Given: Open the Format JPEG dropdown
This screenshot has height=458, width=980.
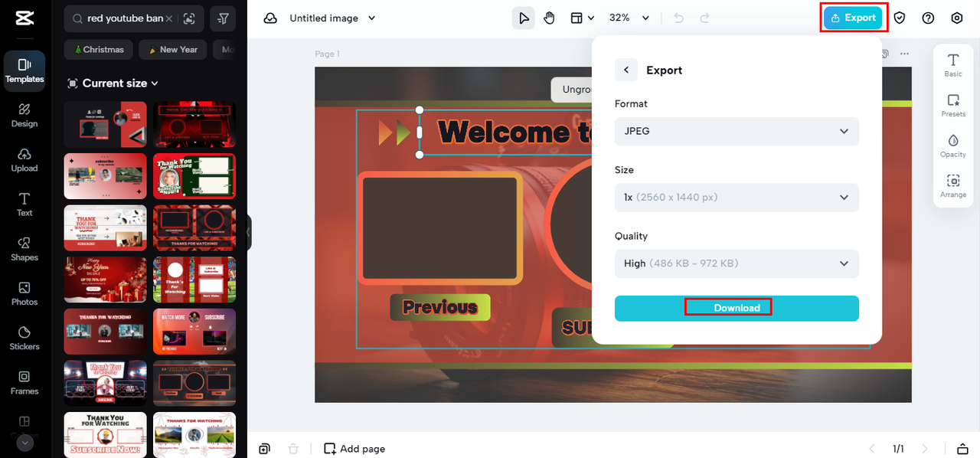Looking at the screenshot, I should pos(737,131).
